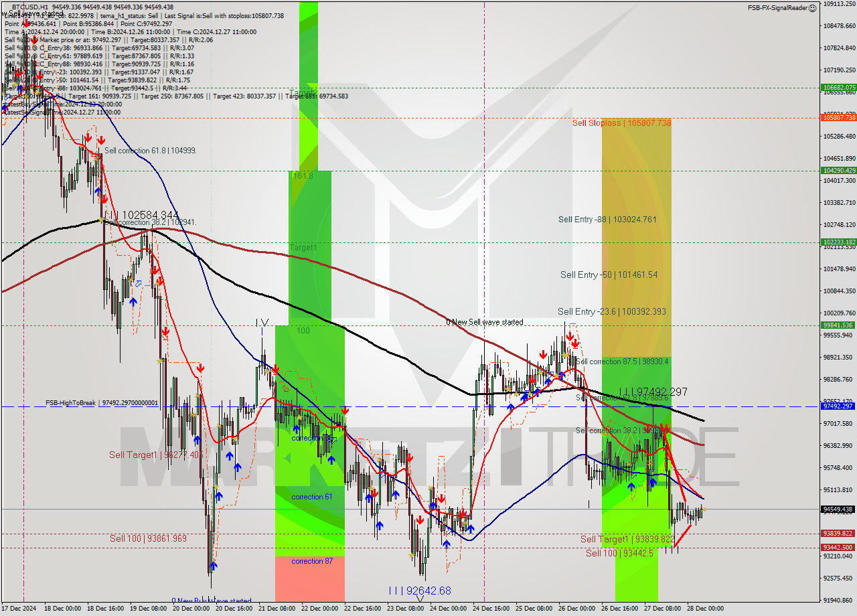Click the 'Sell Stoploss | 105807.738' label
This screenshot has width=857, height=616.
click(x=621, y=123)
